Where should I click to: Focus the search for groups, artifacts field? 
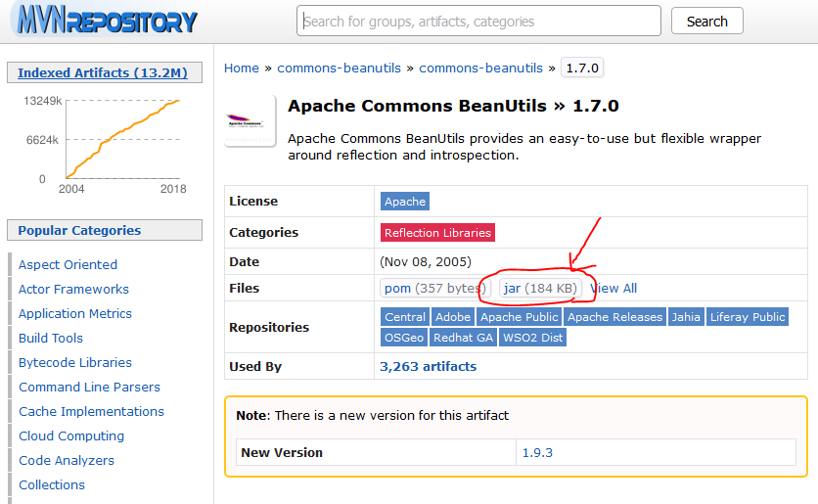point(478,21)
